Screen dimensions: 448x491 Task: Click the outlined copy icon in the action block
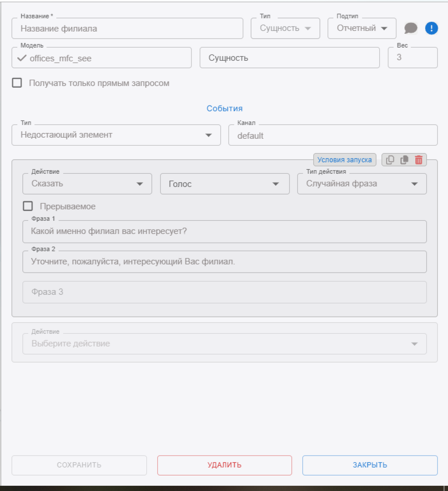(x=390, y=160)
